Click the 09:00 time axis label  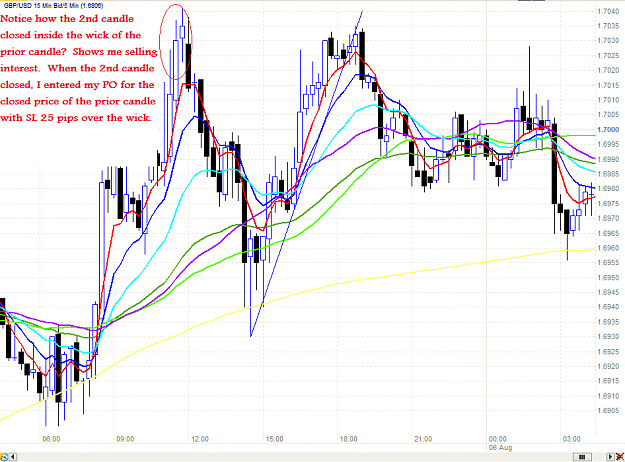pos(125,439)
